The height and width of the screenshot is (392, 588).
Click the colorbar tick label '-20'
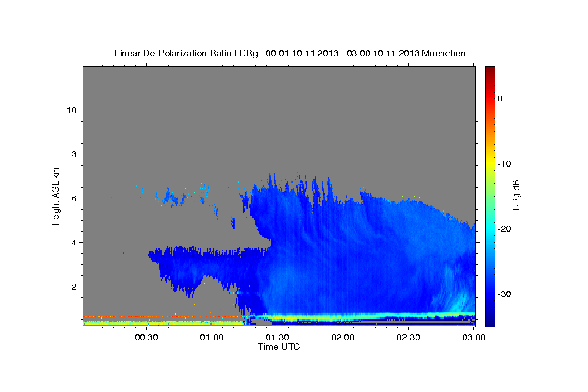point(505,229)
